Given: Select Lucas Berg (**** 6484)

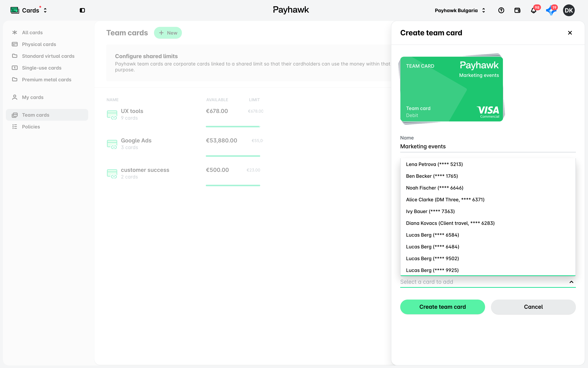Looking at the screenshot, I should [x=488, y=247].
